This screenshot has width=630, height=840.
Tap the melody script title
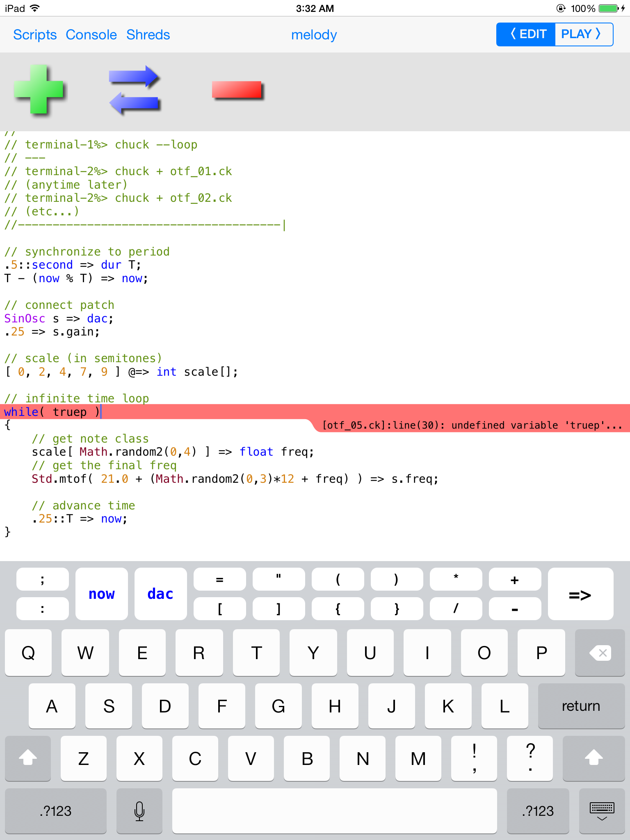pyautogui.click(x=314, y=35)
